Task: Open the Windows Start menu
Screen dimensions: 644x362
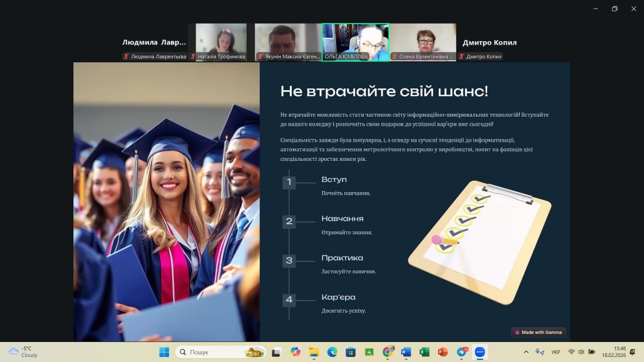Action: point(164,352)
